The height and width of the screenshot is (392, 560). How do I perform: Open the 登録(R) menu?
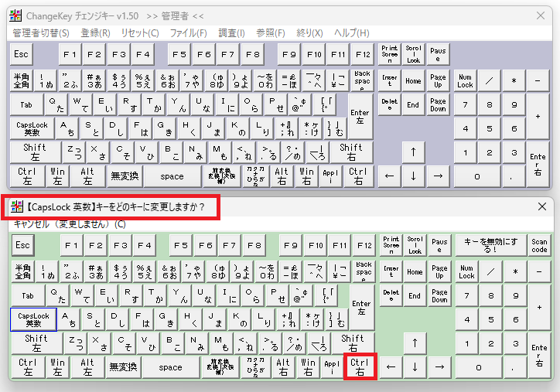[x=95, y=33]
